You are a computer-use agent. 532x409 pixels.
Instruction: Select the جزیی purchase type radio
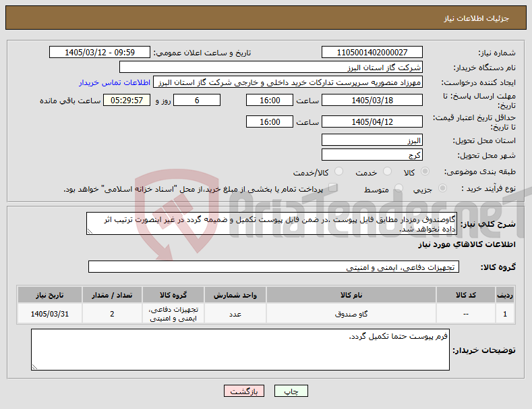(442, 188)
